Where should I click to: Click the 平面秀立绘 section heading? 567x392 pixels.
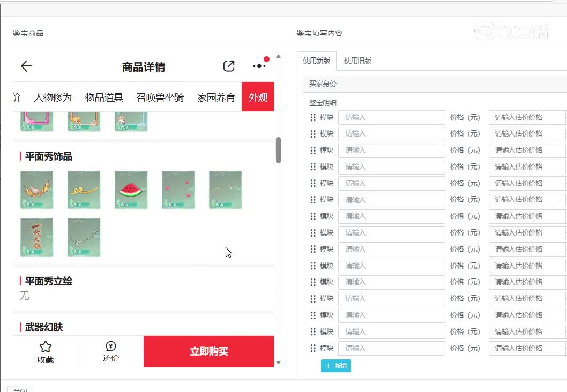(x=49, y=281)
